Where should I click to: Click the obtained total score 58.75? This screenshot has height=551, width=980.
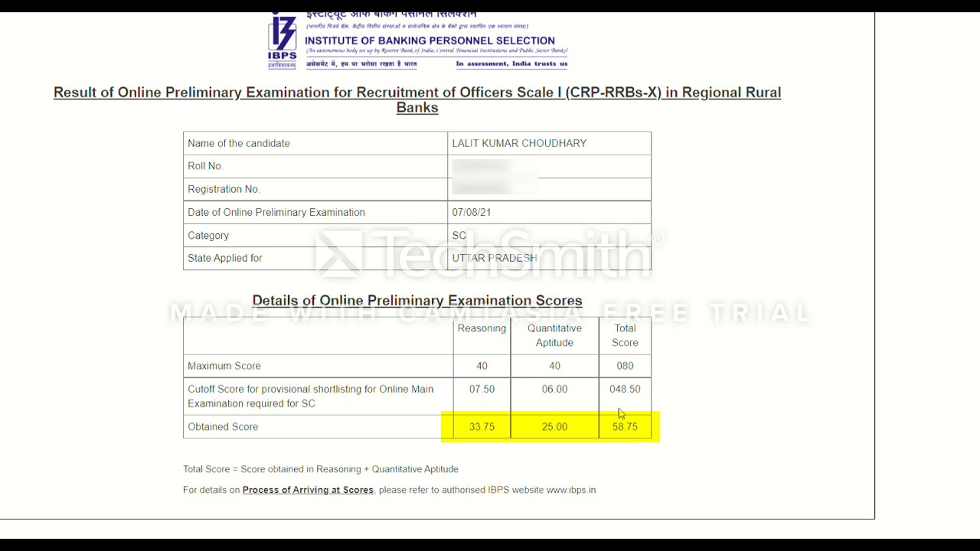625,427
